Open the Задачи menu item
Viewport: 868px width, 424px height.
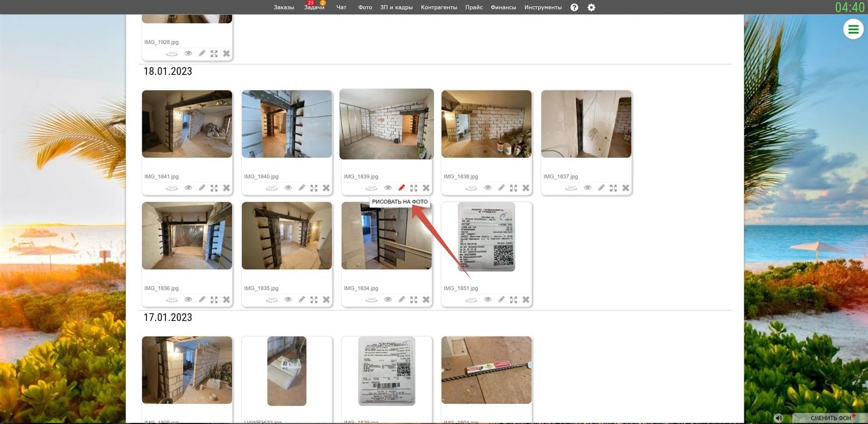coord(314,8)
